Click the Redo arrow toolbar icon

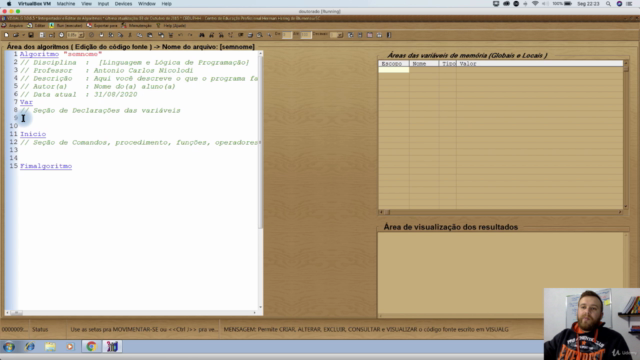190,35
